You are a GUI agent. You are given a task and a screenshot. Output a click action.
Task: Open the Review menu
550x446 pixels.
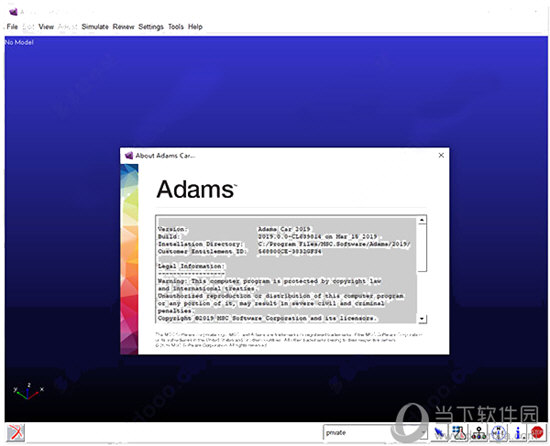[x=123, y=27]
